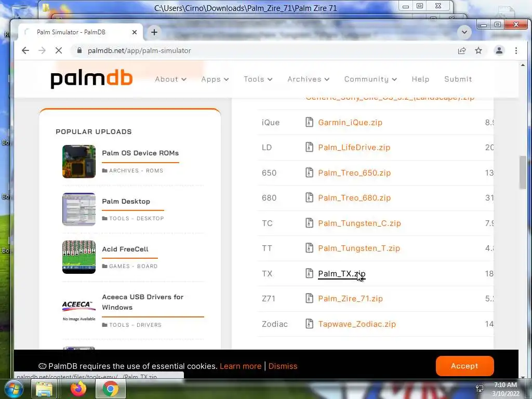Download Palm_LifeDrive.zip
Viewport: 532px width, 399px height.
[354, 148]
